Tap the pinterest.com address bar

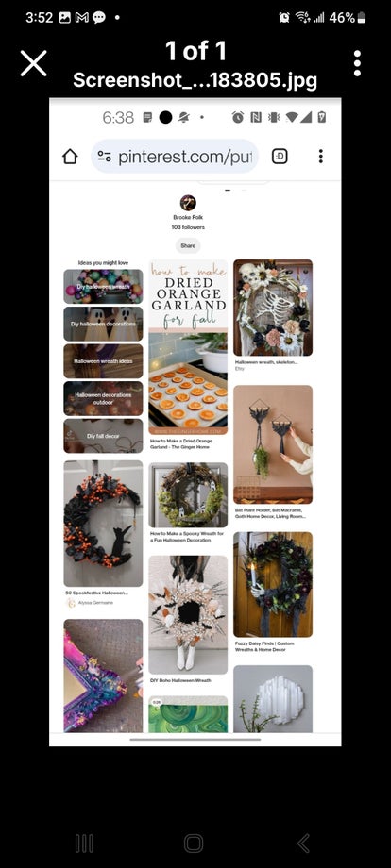(175, 157)
